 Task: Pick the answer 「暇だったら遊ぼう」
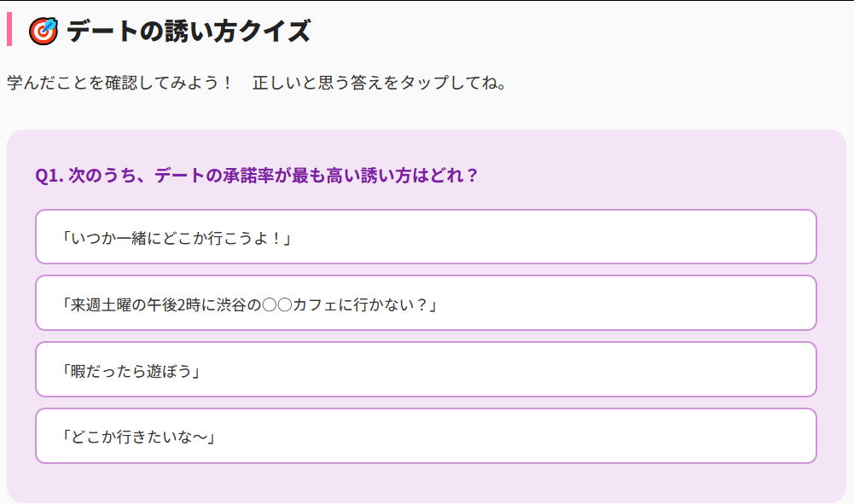pyautogui.click(x=426, y=369)
